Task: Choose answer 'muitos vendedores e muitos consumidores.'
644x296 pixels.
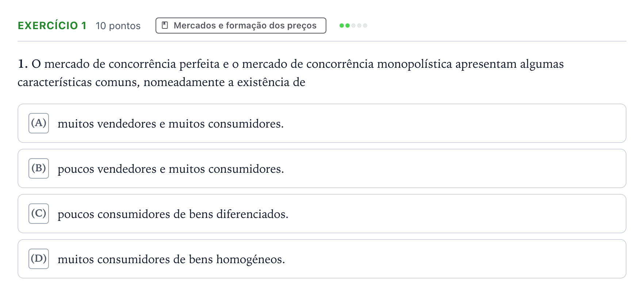Action: [x=322, y=123]
